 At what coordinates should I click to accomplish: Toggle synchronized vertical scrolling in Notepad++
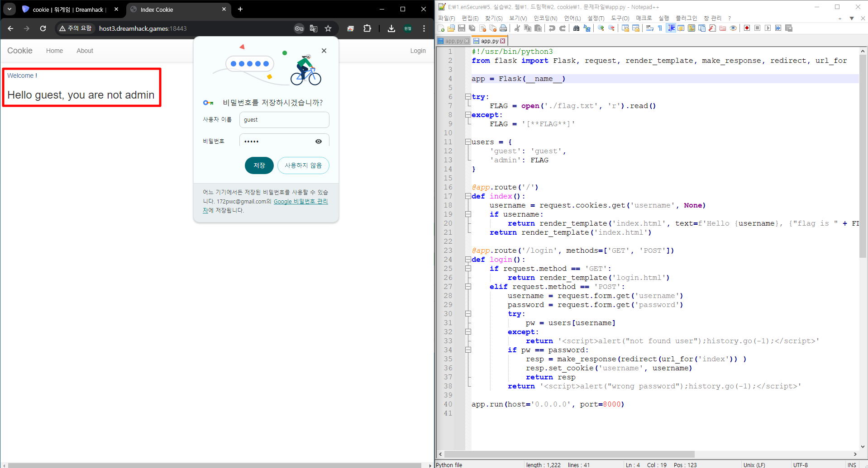pos(625,28)
